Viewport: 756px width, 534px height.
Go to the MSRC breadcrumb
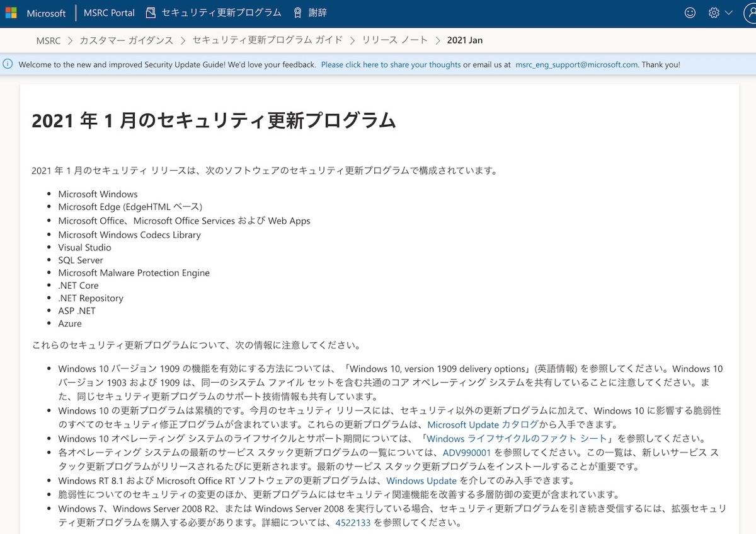tap(49, 40)
